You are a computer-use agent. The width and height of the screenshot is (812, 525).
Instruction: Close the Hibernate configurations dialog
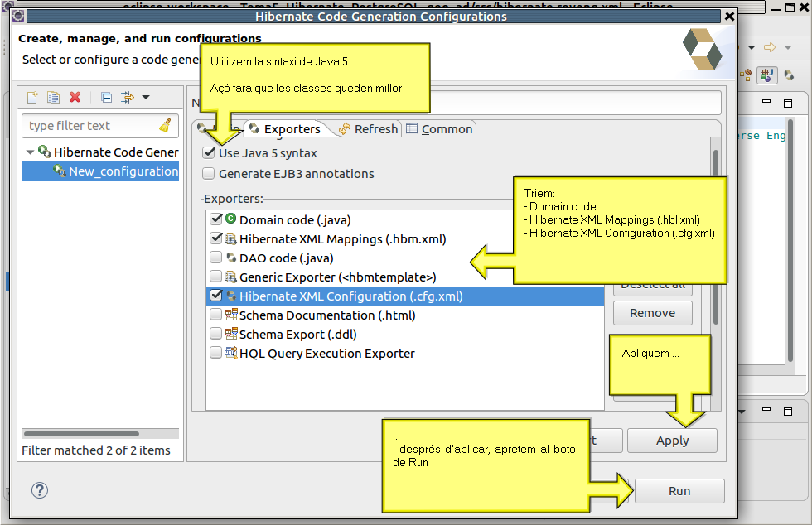coord(729,17)
